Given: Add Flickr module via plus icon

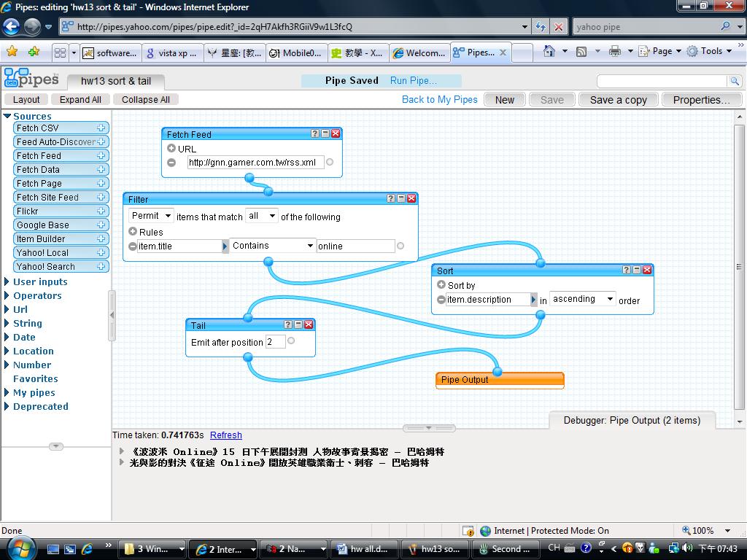Looking at the screenshot, I should 101,211.
